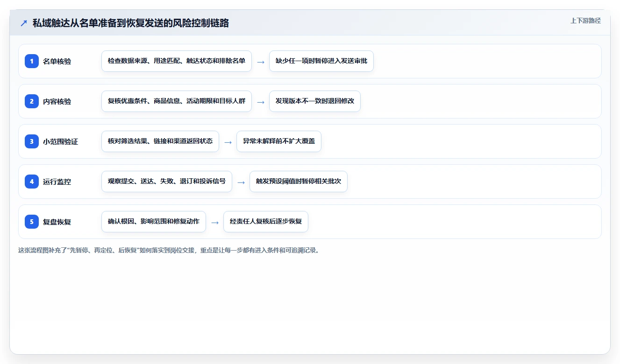Click the 上下游路径 label in the header
This screenshot has height=364, width=620.
click(585, 21)
